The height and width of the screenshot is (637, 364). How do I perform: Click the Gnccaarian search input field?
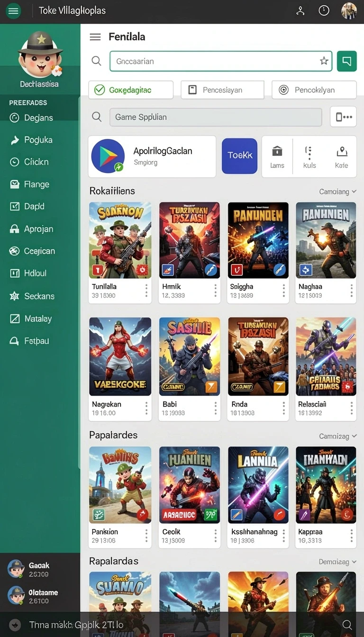pyautogui.click(x=221, y=61)
